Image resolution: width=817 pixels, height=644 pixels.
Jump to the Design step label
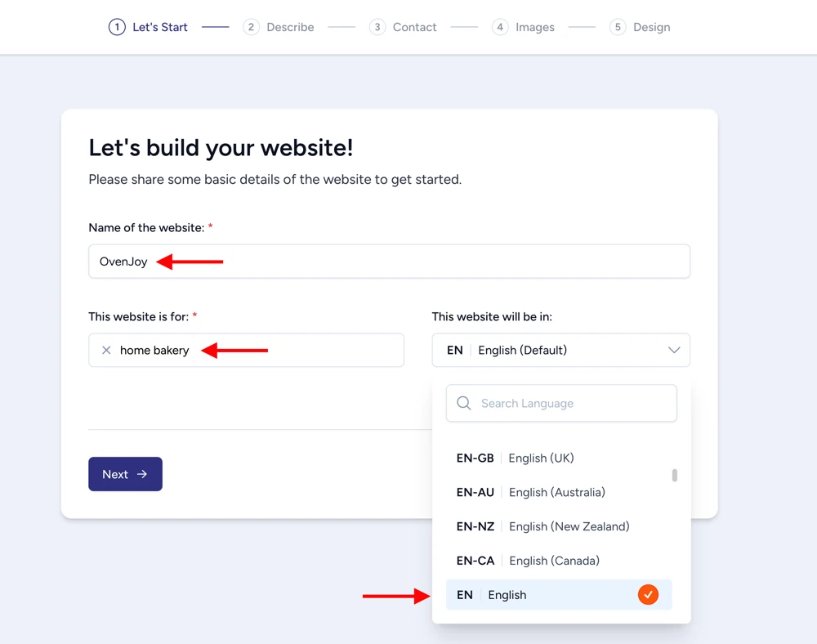651,27
